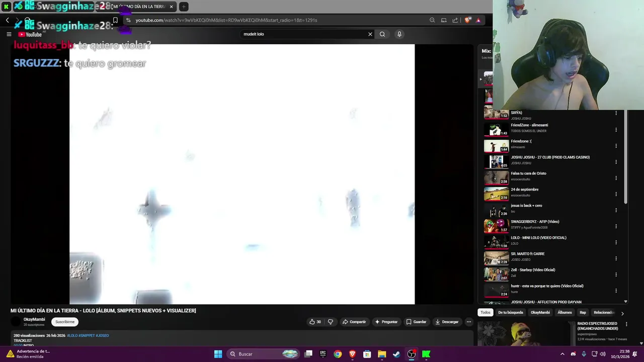Start voice search with microphone icon
Image resolution: width=644 pixels, height=362 pixels.
pyautogui.click(x=399, y=34)
